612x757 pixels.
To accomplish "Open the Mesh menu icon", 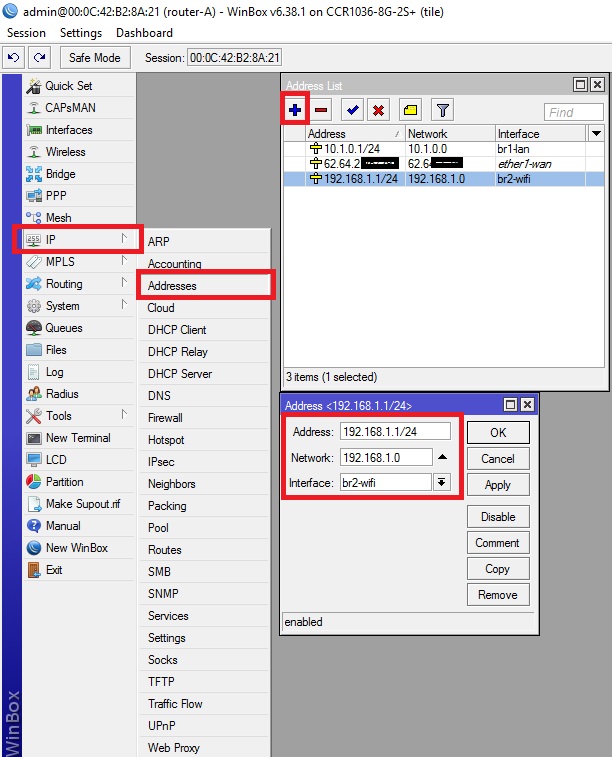I will tap(34, 218).
